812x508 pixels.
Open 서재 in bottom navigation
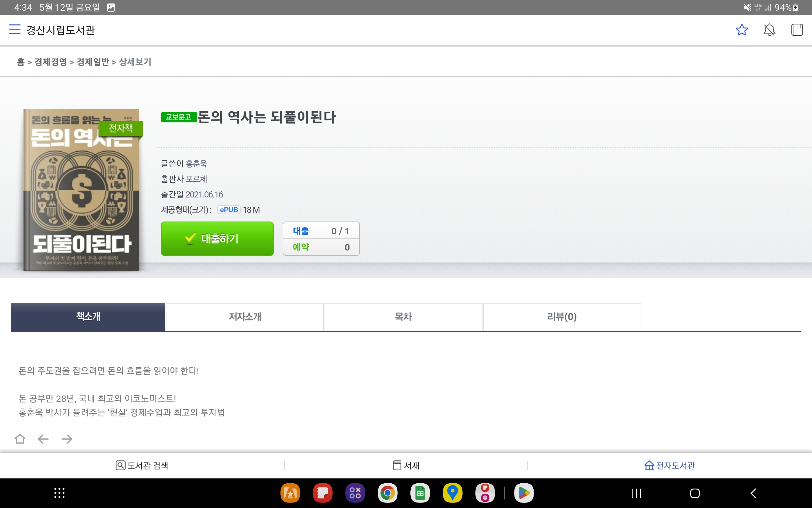[x=406, y=465]
